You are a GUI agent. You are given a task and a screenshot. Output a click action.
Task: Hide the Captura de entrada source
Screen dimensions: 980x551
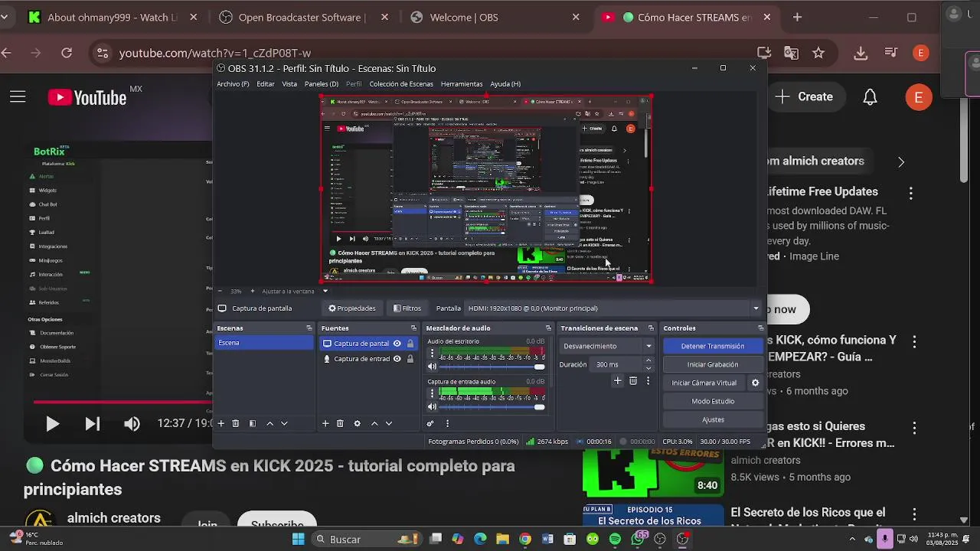pos(397,359)
